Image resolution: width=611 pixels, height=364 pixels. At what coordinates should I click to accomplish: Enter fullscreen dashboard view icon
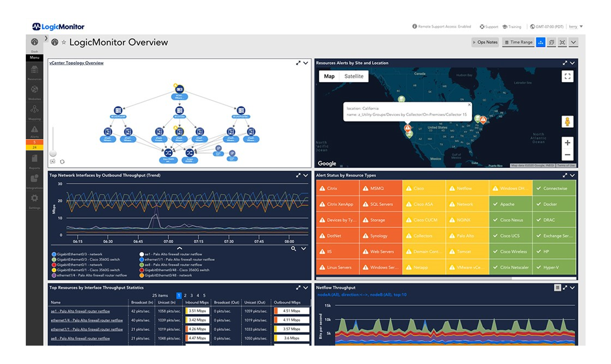tap(562, 42)
